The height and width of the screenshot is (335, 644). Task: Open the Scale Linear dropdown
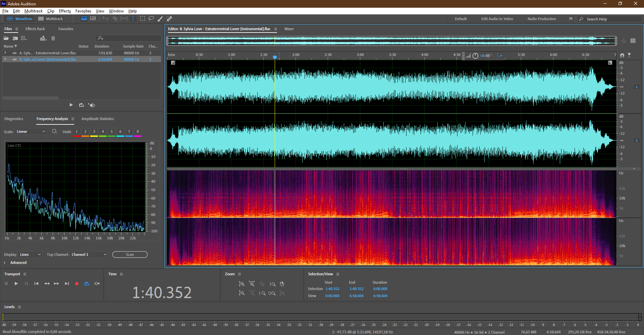tap(31, 131)
